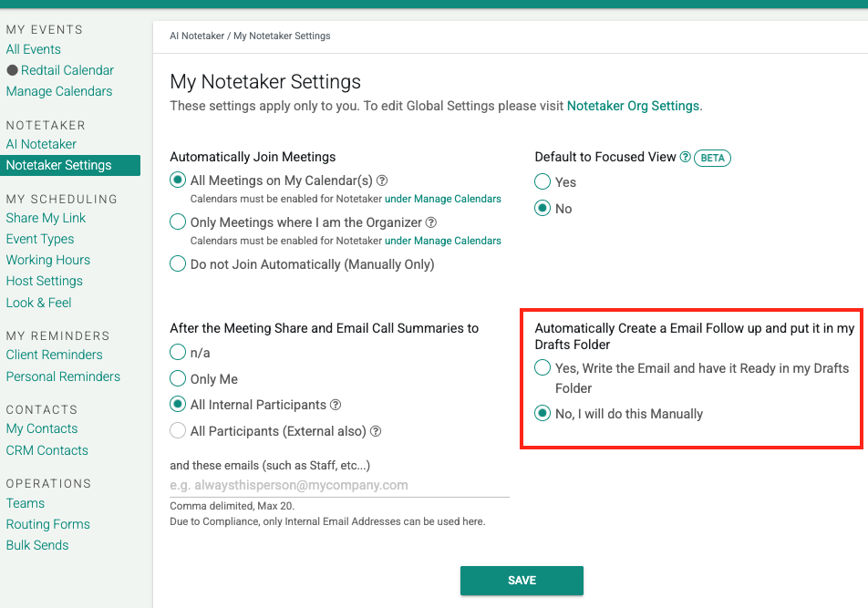
Task: Select n/a for sharing call summaries
Action: (179, 353)
